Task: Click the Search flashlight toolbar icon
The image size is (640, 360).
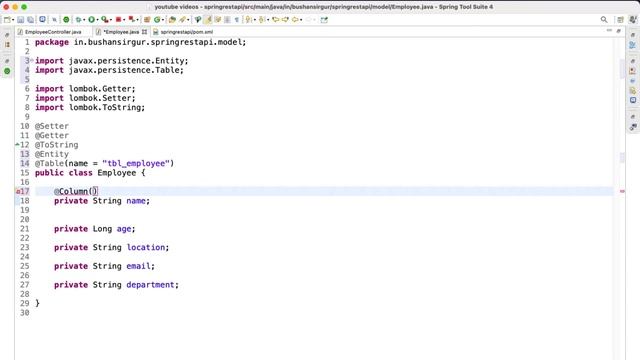Action: click(182, 20)
